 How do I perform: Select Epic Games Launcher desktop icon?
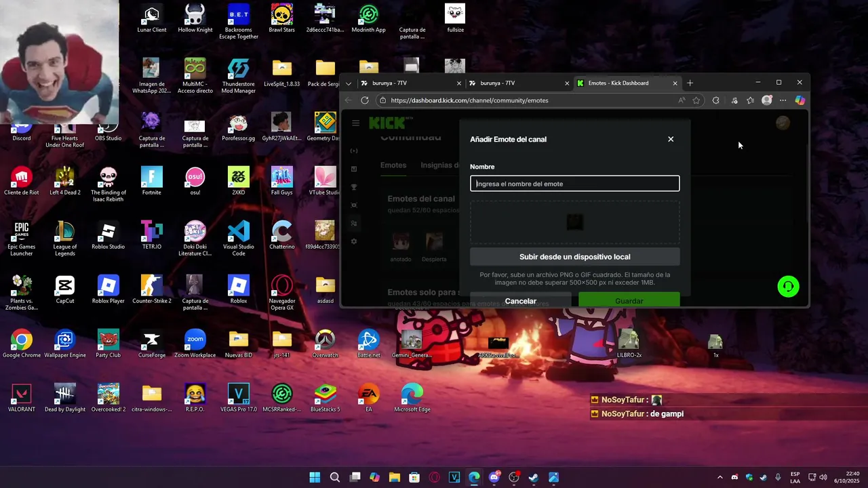tap(22, 239)
